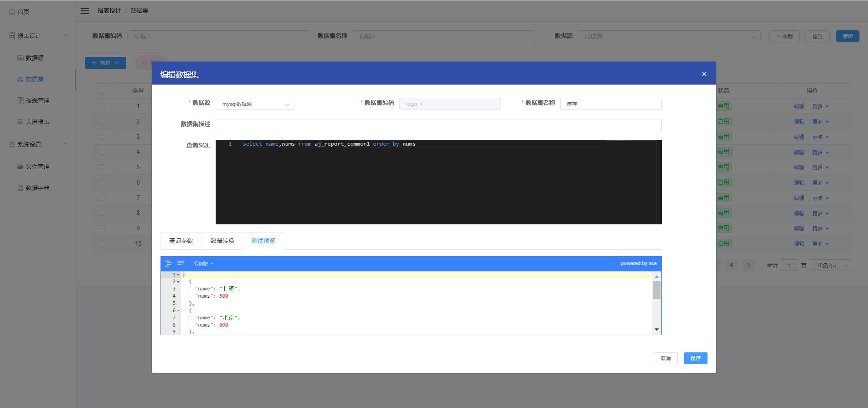The height and width of the screenshot is (408, 868).
Task: Open the 更多 menu for row 3
Action: (x=821, y=137)
